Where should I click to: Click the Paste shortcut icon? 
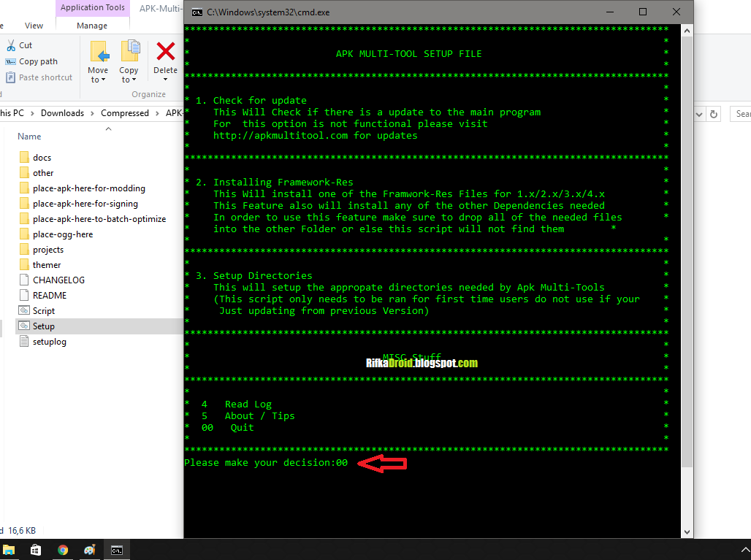click(10, 77)
